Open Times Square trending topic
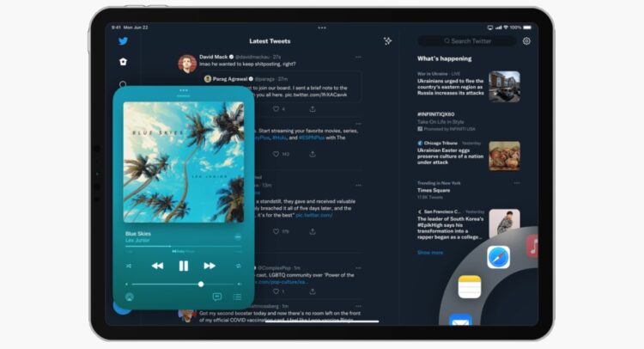The image size is (644, 349). (434, 190)
